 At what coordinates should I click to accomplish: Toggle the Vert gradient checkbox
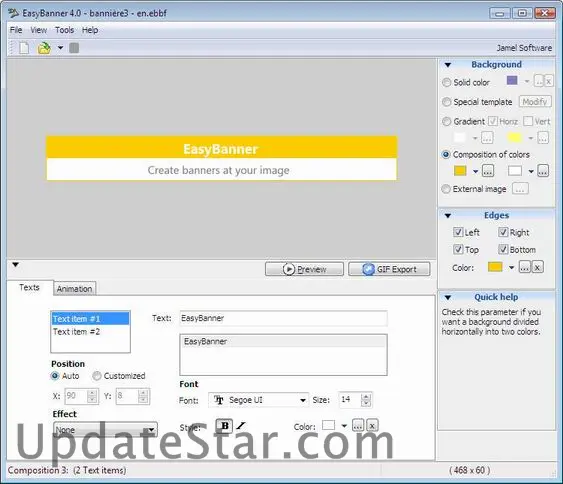pyautogui.click(x=528, y=121)
